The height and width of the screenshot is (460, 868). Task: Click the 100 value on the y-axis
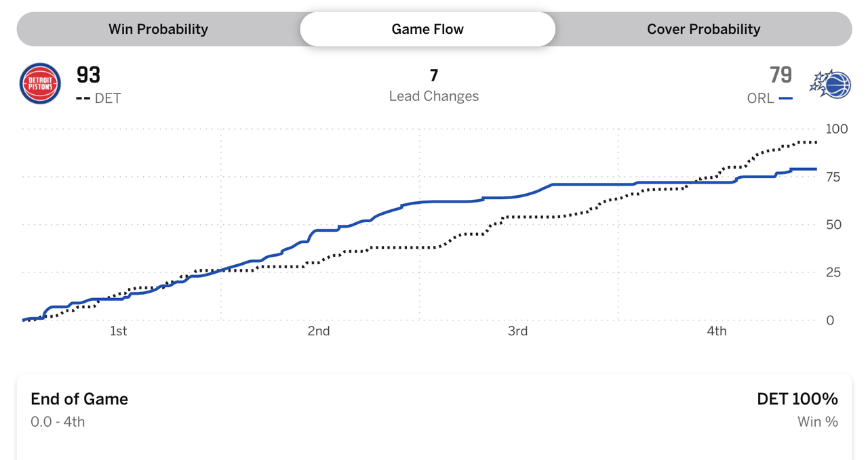[x=837, y=129]
